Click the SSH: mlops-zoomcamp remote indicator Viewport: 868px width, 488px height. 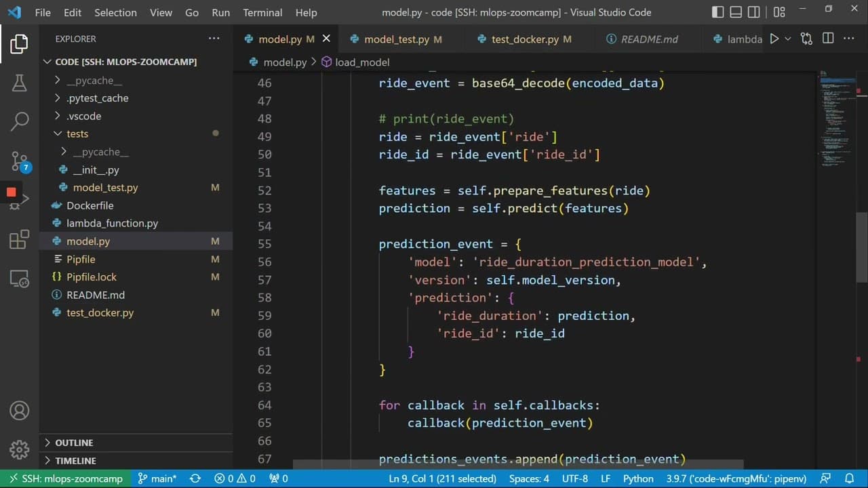point(66,479)
